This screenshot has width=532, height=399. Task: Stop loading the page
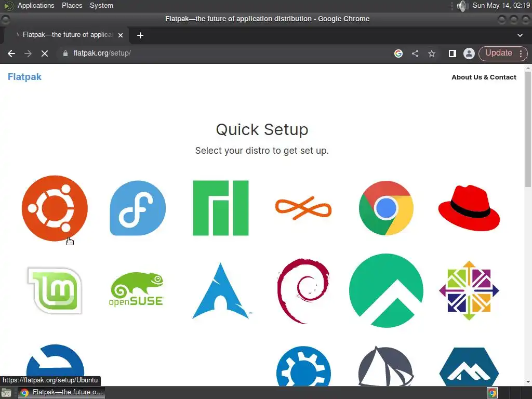tap(45, 54)
